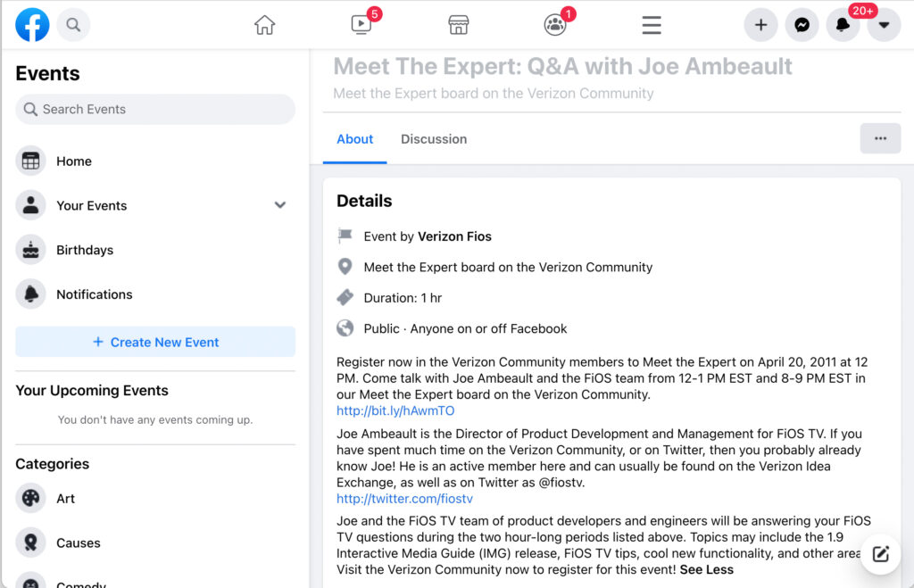This screenshot has height=588, width=914.
Task: Click the cake icon beside Birthdays
Action: pyautogui.click(x=30, y=250)
